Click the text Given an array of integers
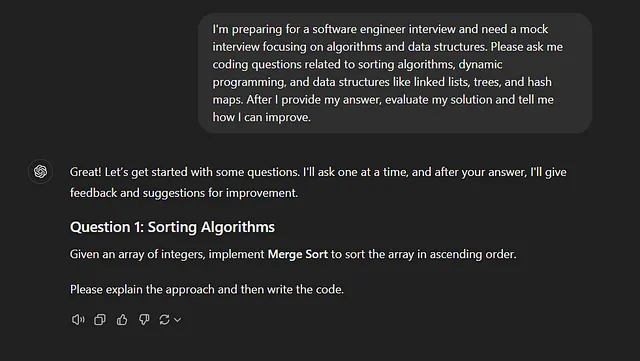 pyautogui.click(x=137, y=254)
